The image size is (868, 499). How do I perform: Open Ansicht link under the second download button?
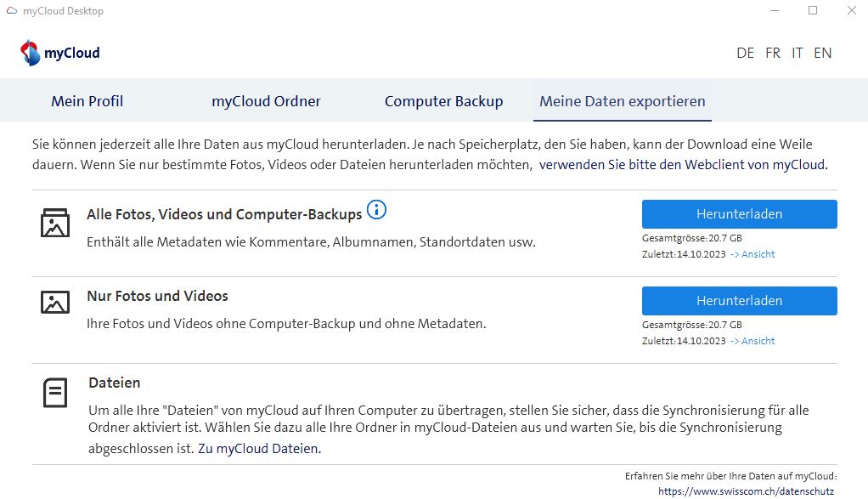coord(753,341)
